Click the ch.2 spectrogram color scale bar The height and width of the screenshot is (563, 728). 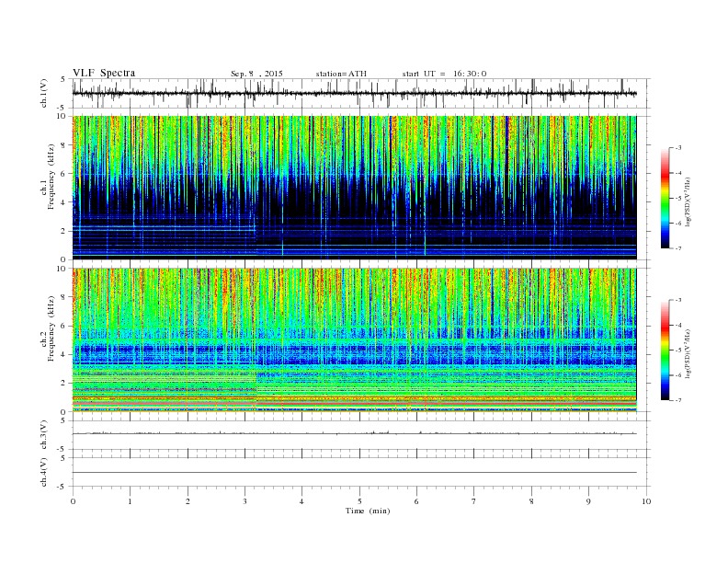(x=665, y=350)
